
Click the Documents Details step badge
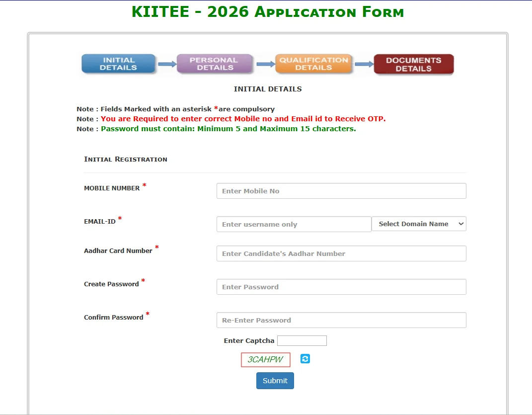[x=413, y=65]
